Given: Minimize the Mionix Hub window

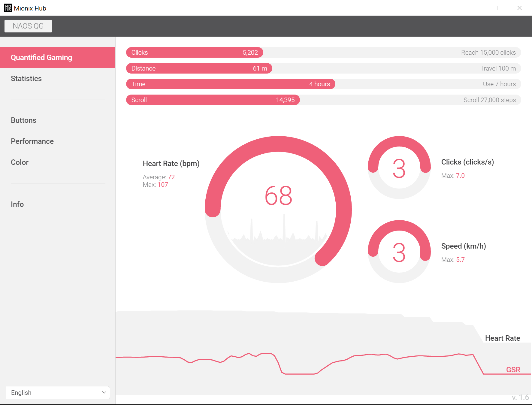Looking at the screenshot, I should (471, 8).
